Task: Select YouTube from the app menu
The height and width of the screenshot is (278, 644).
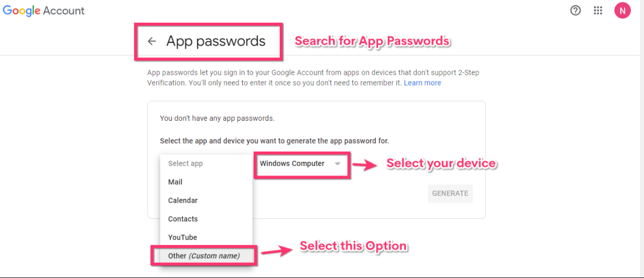Action: [x=182, y=238]
